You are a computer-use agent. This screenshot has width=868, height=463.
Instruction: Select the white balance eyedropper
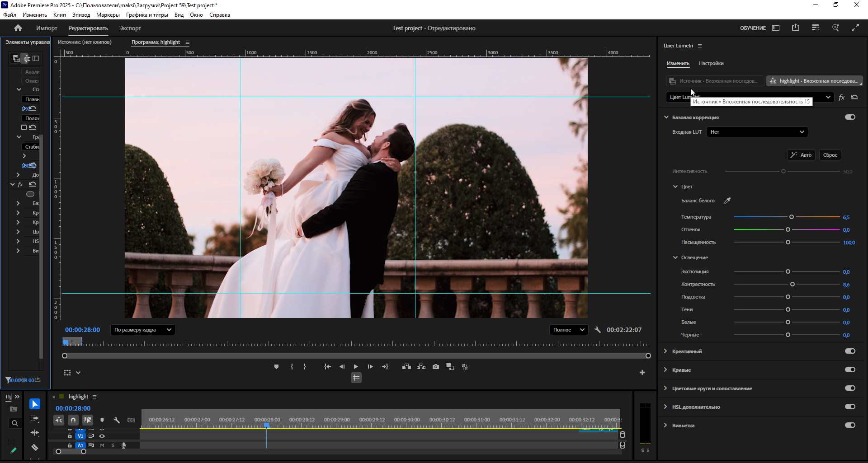727,201
